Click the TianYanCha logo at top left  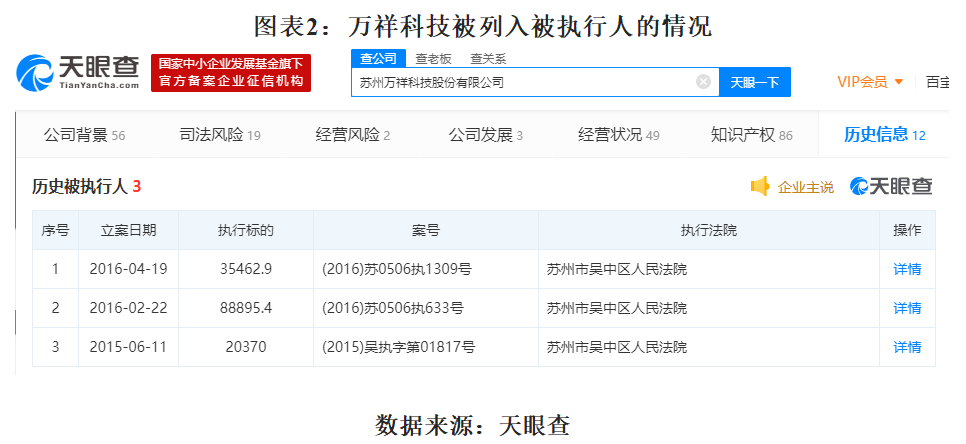coord(78,73)
